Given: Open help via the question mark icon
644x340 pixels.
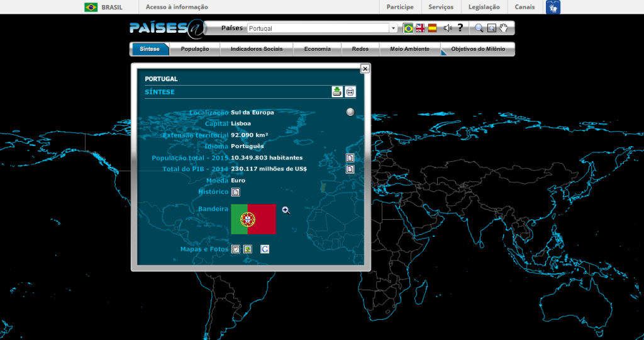Looking at the screenshot, I should point(460,28).
